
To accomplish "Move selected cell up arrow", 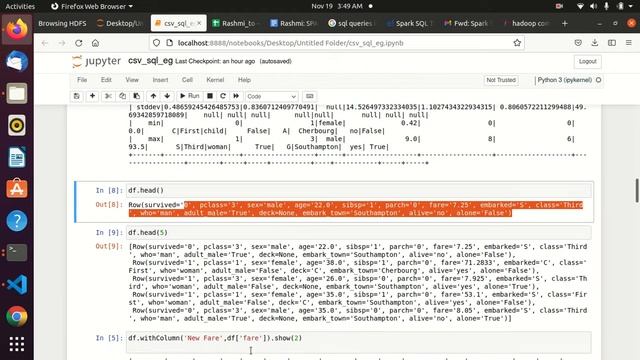I will (x=153, y=96).
